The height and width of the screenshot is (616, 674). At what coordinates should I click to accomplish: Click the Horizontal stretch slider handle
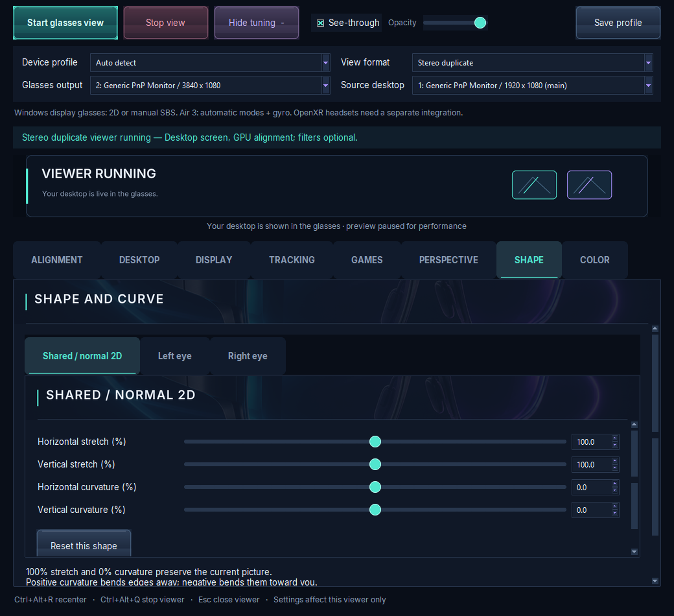(x=375, y=442)
